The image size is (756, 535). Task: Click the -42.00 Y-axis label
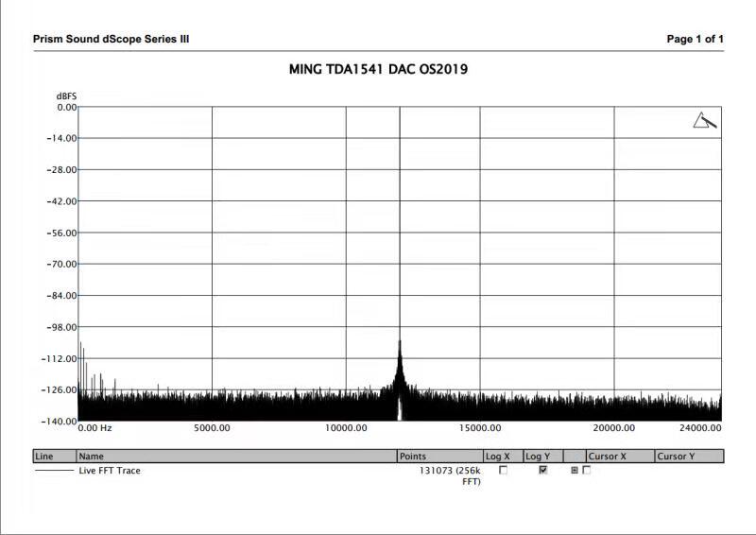[x=61, y=201]
